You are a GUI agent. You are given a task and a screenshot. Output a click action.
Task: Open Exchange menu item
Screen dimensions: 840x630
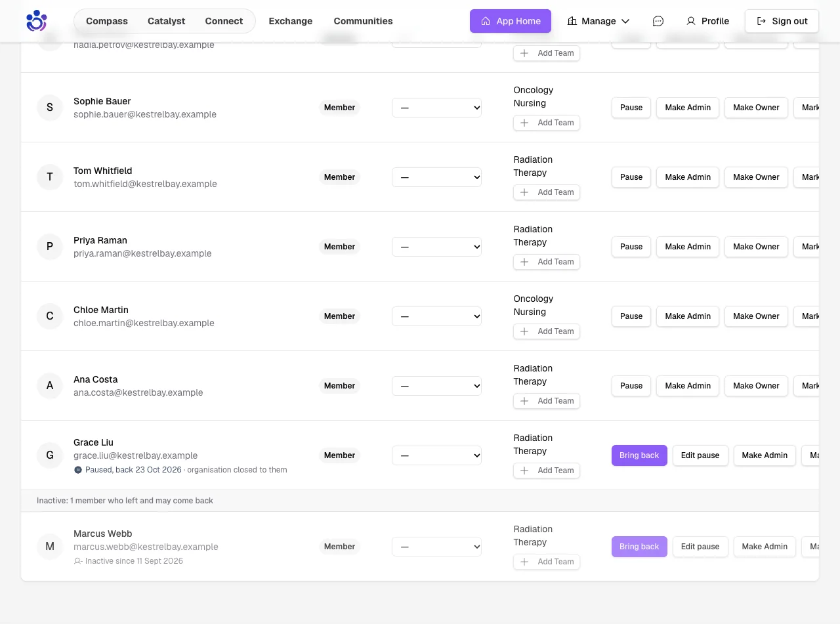(291, 21)
